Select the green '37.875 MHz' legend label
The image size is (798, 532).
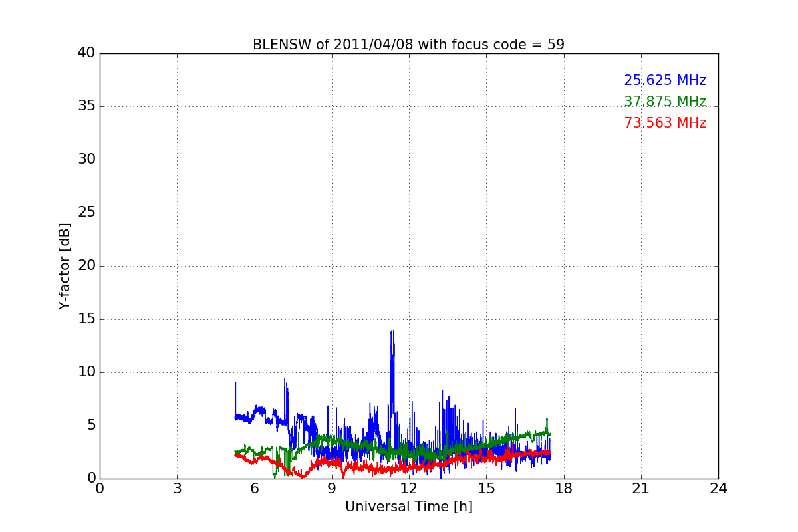pos(665,102)
